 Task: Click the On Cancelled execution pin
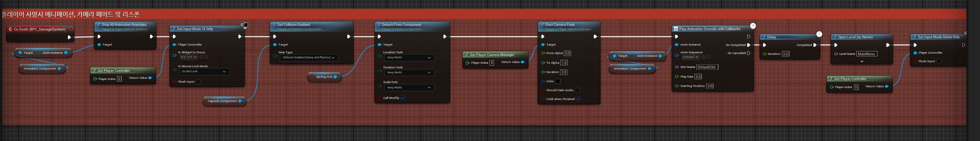[749, 53]
